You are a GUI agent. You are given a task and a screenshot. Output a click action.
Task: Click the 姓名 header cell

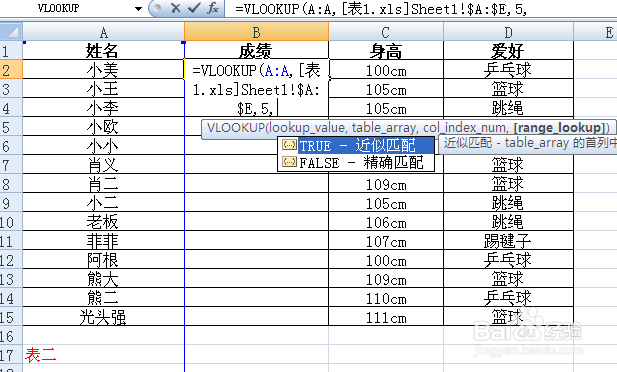(103, 51)
